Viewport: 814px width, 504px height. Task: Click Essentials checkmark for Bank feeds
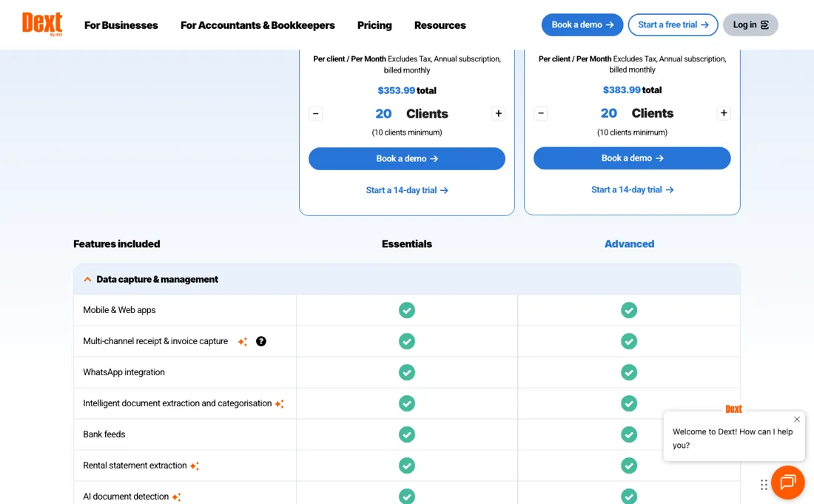pyautogui.click(x=407, y=434)
